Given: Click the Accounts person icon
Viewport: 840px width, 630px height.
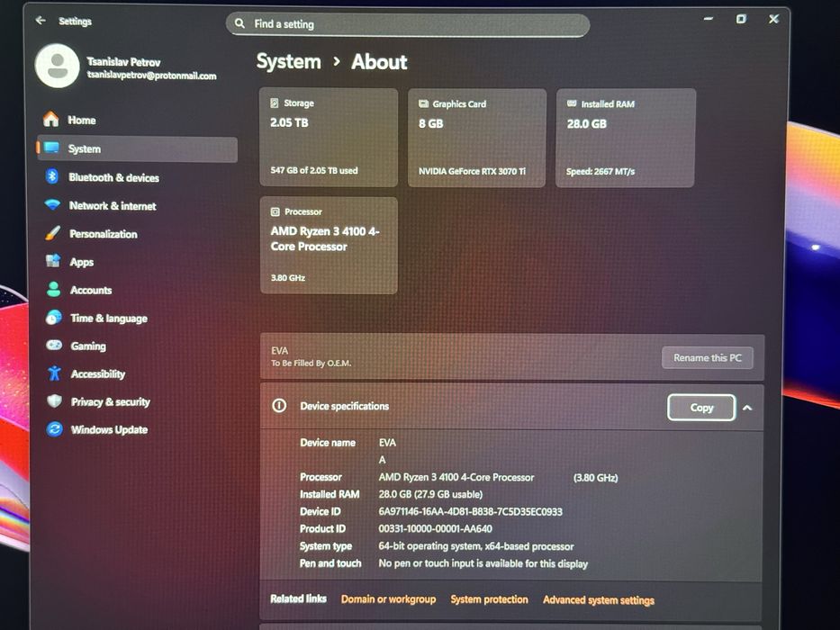Looking at the screenshot, I should click(53, 289).
